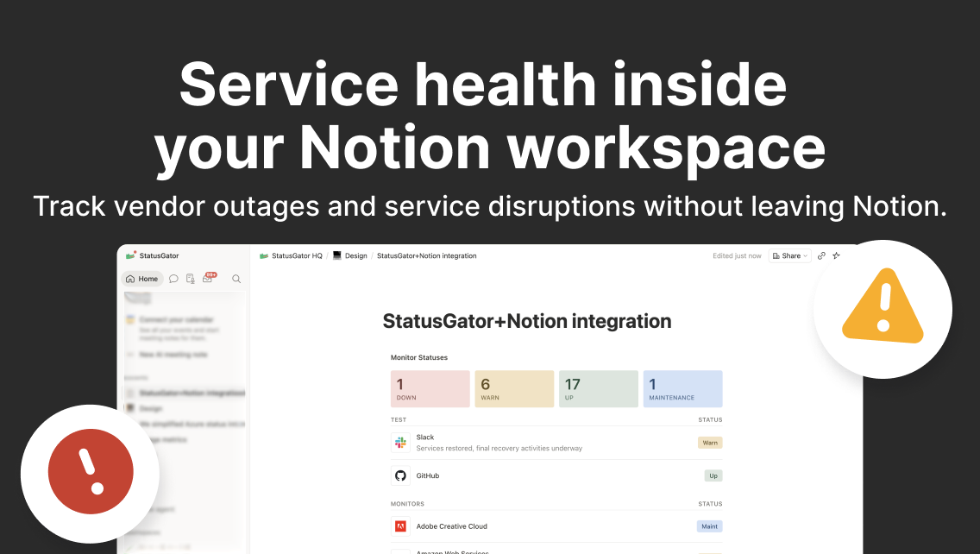The width and height of the screenshot is (980, 554).
Task: Click the gator icon beside StatusGator HQ breadcrumb
Action: (x=264, y=255)
